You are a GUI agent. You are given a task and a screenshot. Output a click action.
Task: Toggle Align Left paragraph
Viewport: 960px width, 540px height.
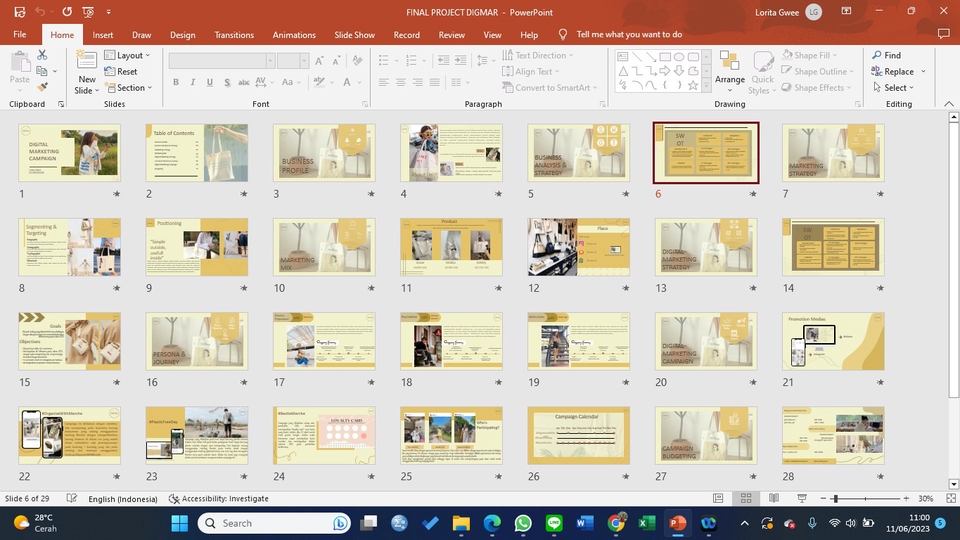click(x=384, y=82)
